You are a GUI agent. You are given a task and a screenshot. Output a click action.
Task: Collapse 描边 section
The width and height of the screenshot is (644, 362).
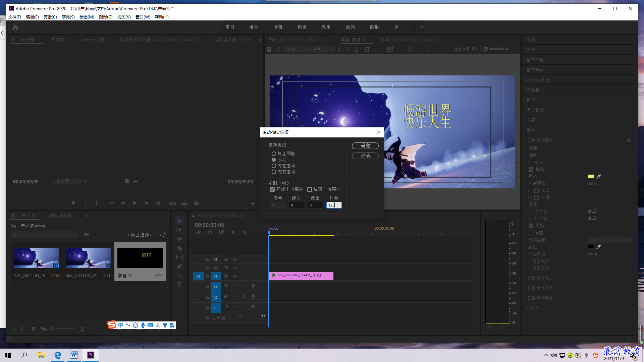pyautogui.click(x=524, y=204)
